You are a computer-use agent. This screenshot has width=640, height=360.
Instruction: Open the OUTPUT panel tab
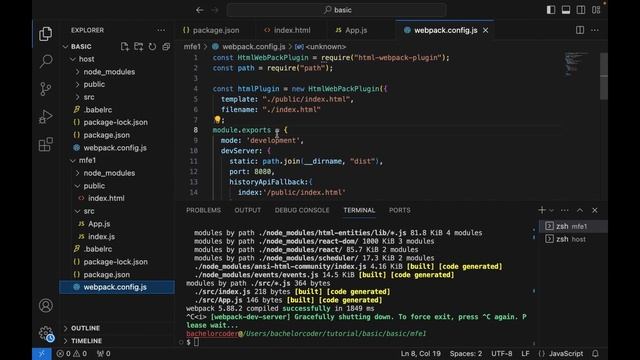coord(247,210)
